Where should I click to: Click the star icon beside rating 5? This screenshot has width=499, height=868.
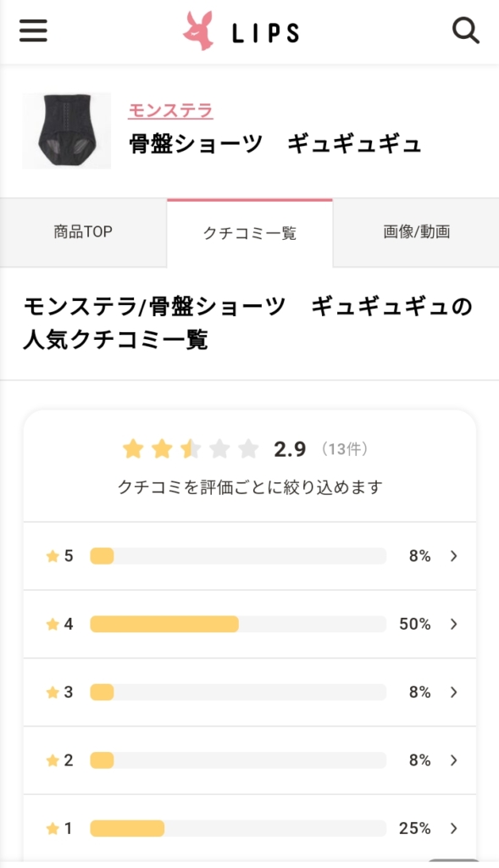click(53, 556)
